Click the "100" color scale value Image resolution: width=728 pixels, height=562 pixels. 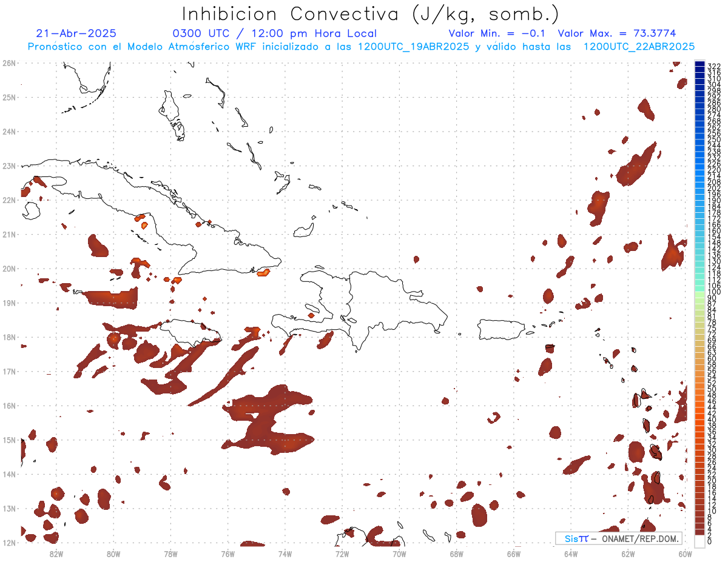pos(714,292)
